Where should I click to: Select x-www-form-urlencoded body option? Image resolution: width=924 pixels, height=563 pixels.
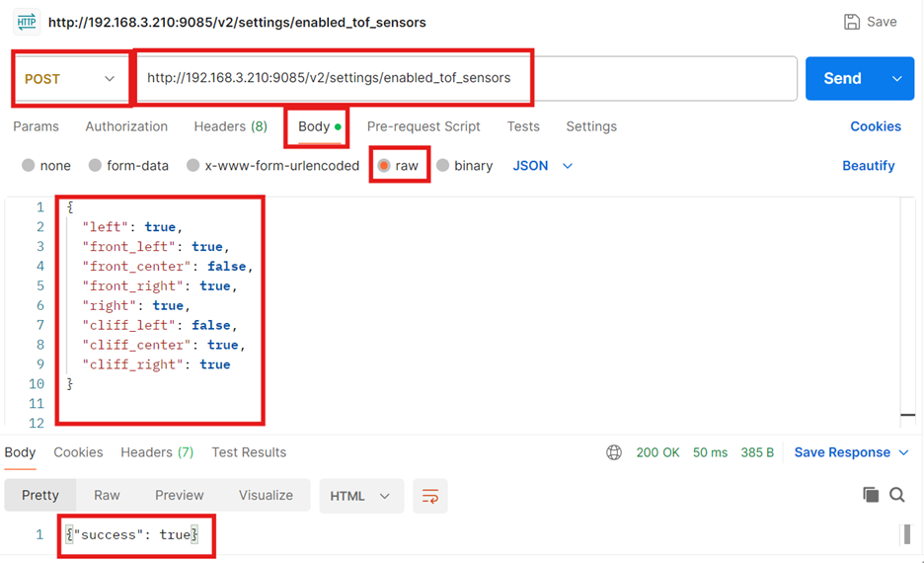tap(193, 166)
